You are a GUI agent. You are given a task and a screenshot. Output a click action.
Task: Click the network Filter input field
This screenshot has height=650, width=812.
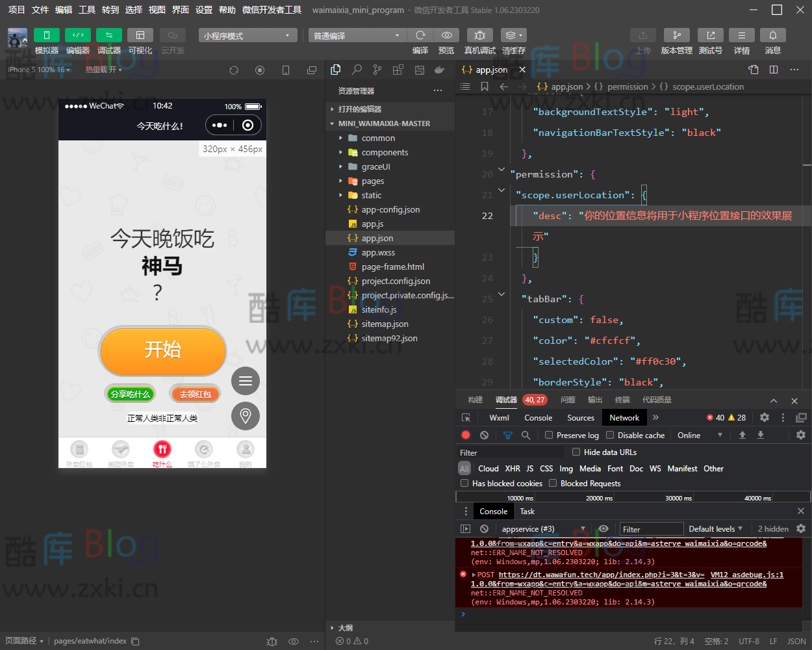tap(510, 452)
